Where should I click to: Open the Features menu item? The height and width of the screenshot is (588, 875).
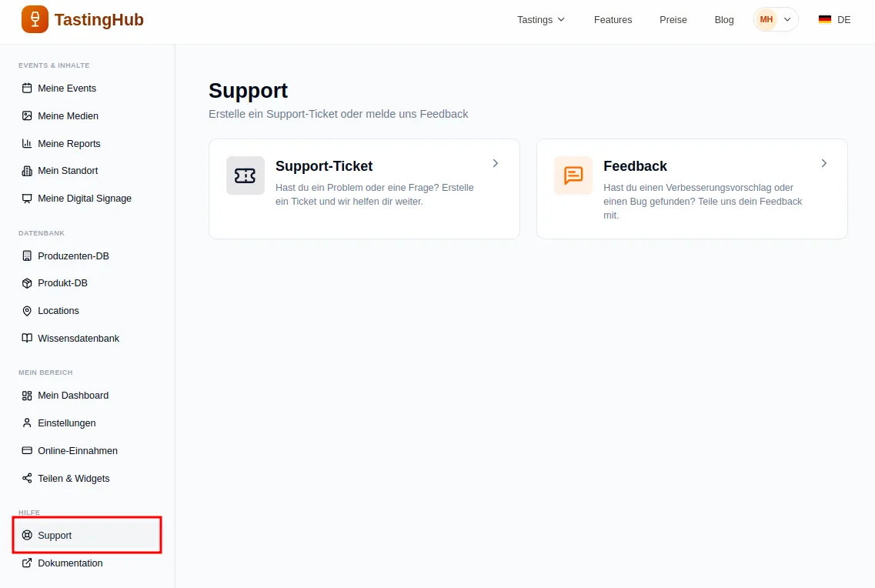(613, 20)
